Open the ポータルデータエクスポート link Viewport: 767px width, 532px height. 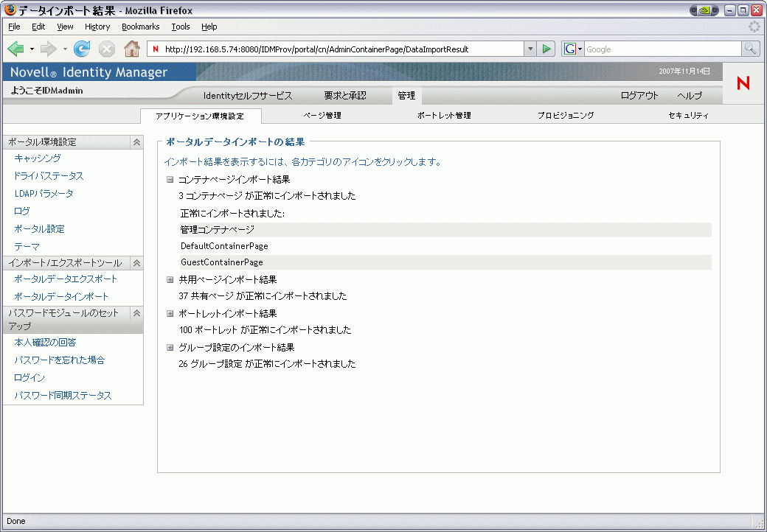[x=66, y=279]
